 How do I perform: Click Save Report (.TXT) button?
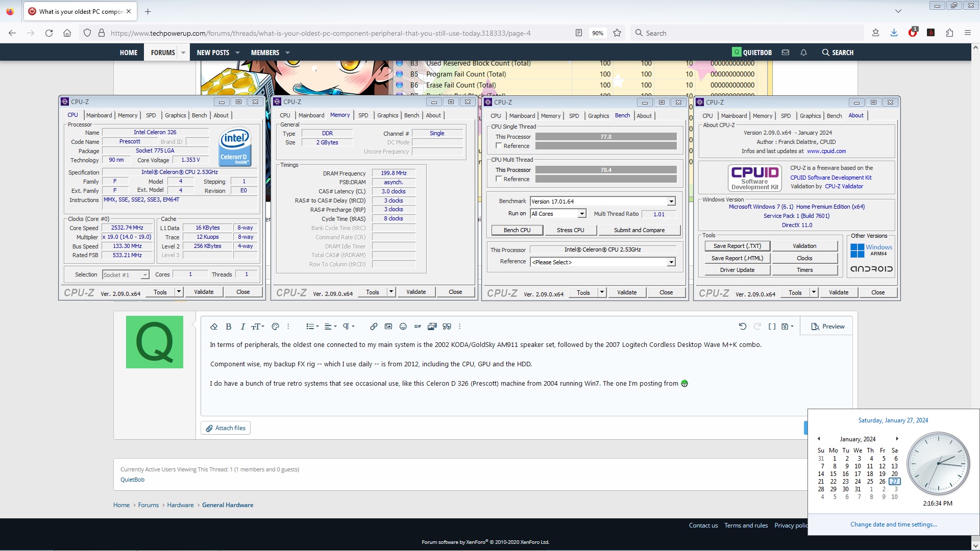coord(737,246)
